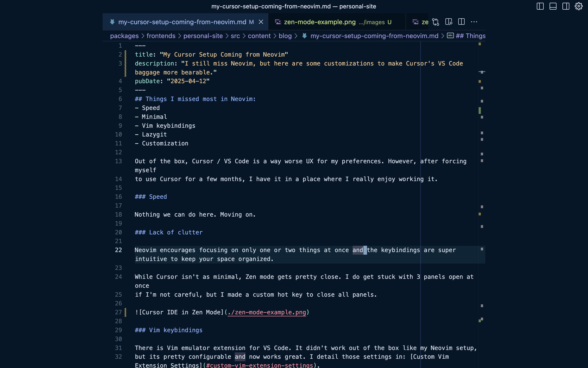588x368 pixels.
Task: Open the 'frontends' breadcrumb dropdown
Action: [161, 36]
